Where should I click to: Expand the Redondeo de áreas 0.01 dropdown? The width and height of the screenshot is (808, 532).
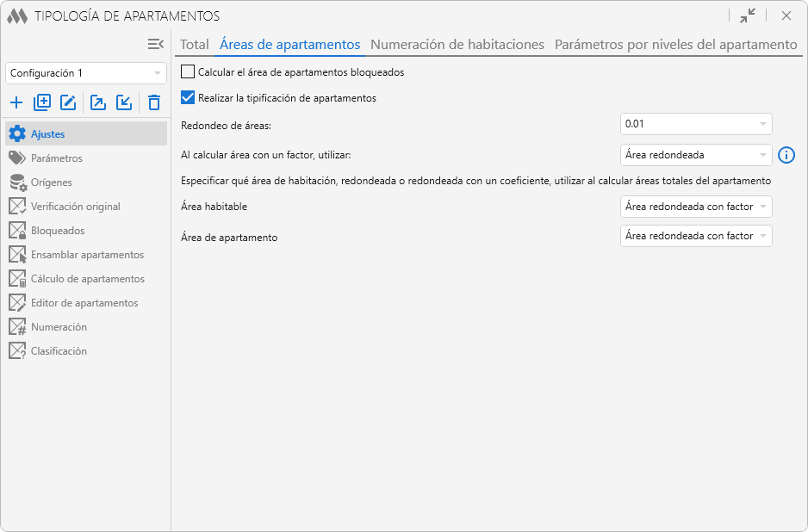[x=696, y=124]
